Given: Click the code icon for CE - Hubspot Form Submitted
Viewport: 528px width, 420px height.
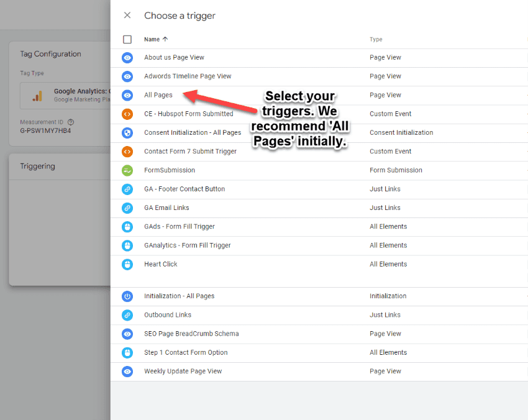Looking at the screenshot, I should click(127, 114).
